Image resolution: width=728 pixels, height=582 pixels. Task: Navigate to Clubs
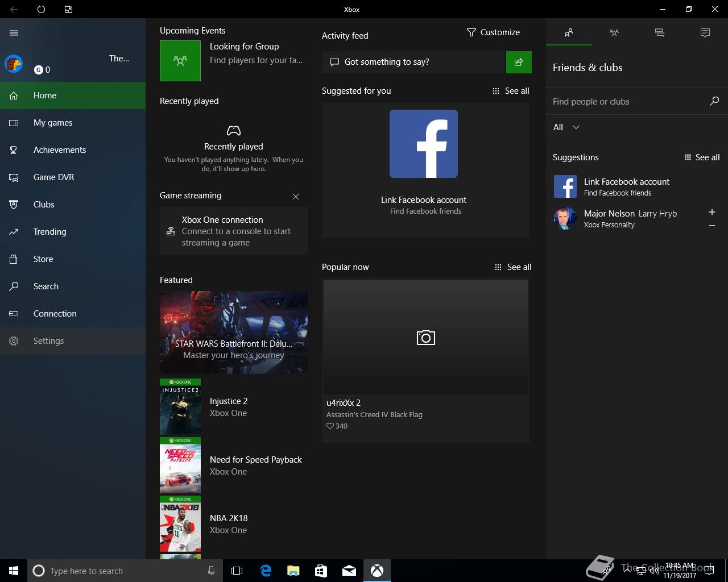click(x=73, y=205)
